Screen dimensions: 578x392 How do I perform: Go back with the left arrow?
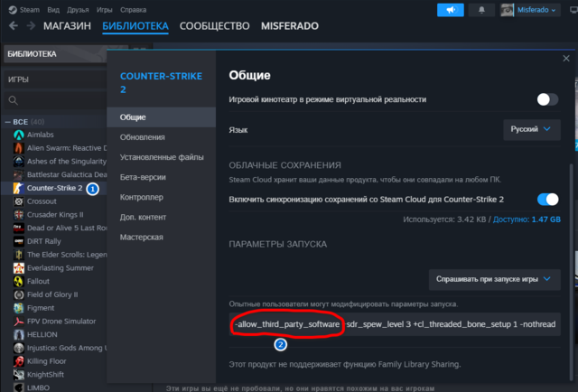[14, 27]
